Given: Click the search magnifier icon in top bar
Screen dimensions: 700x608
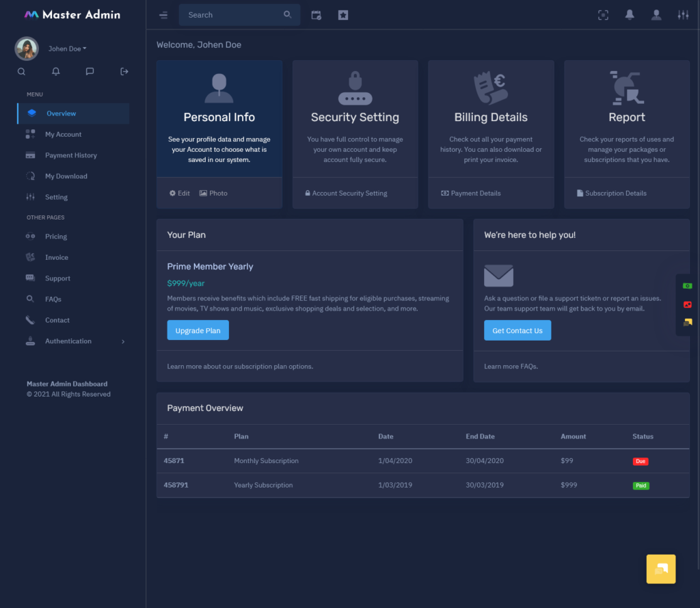Looking at the screenshot, I should (x=288, y=15).
